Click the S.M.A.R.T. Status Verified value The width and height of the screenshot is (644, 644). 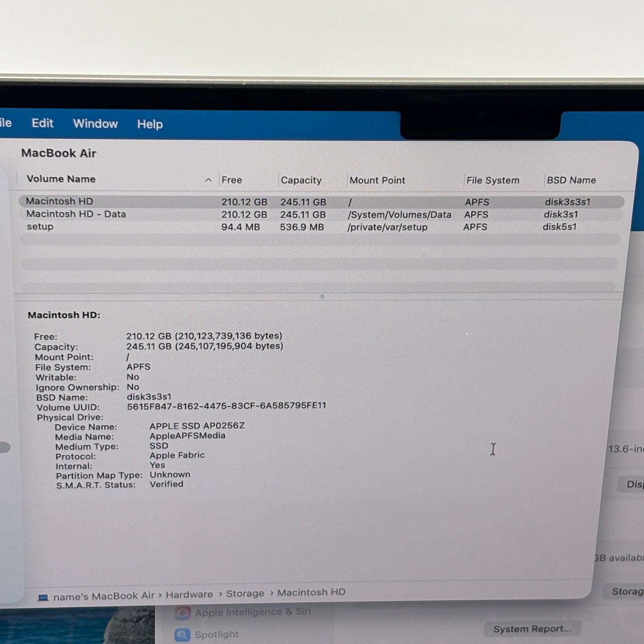click(x=166, y=484)
